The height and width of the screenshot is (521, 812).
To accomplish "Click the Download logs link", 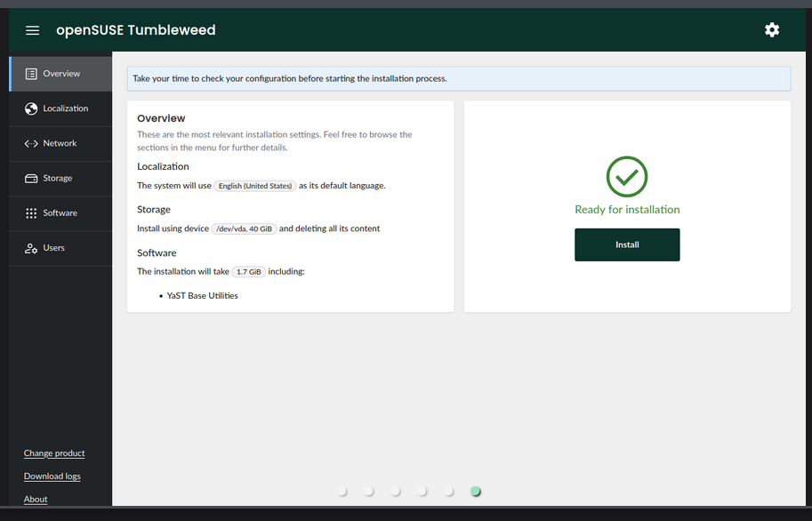I will click(x=52, y=477).
